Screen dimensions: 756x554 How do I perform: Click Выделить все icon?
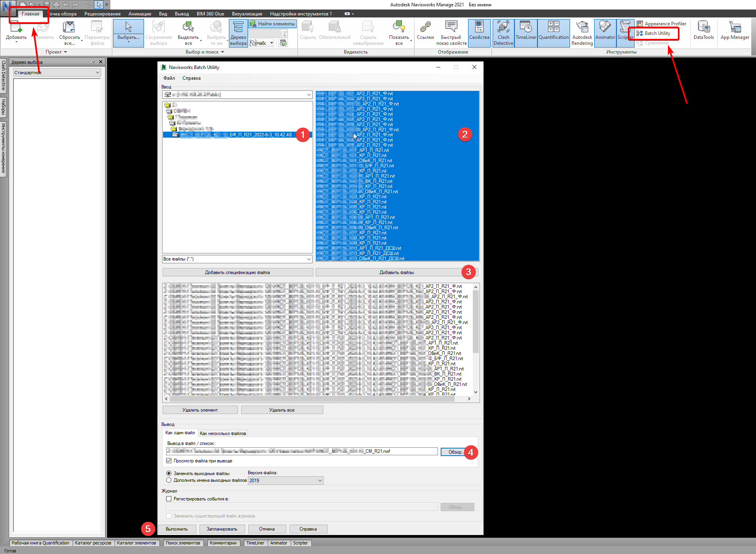pyautogui.click(x=188, y=33)
